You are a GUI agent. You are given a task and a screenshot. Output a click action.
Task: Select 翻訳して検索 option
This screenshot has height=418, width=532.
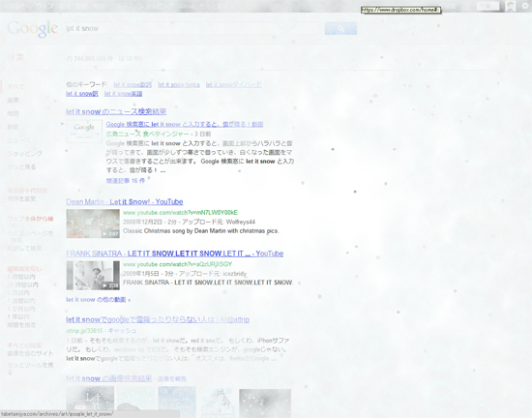[24, 249]
